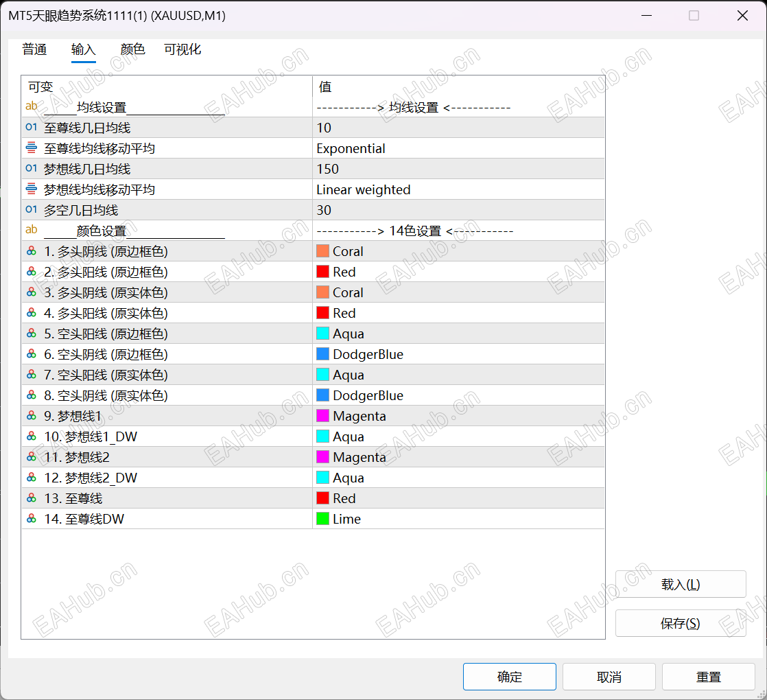The image size is (767, 700).
Task: Click color icon for 13. 至尊线
Action: 32,498
